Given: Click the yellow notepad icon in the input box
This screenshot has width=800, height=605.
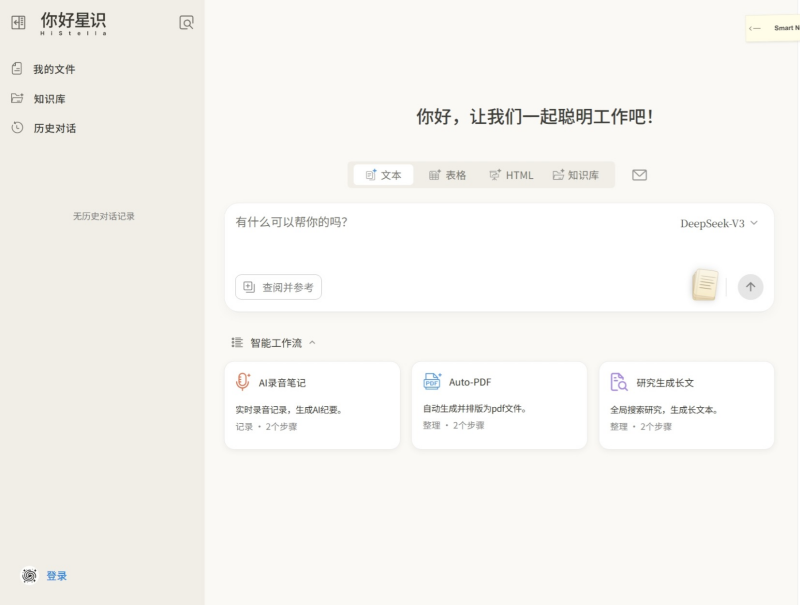Looking at the screenshot, I should tap(705, 286).
